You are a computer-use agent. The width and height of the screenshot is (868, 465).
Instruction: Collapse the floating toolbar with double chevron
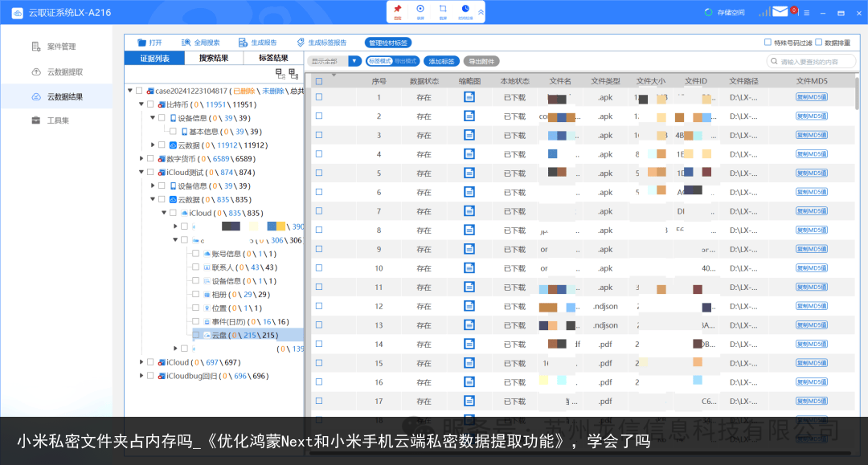tap(481, 12)
